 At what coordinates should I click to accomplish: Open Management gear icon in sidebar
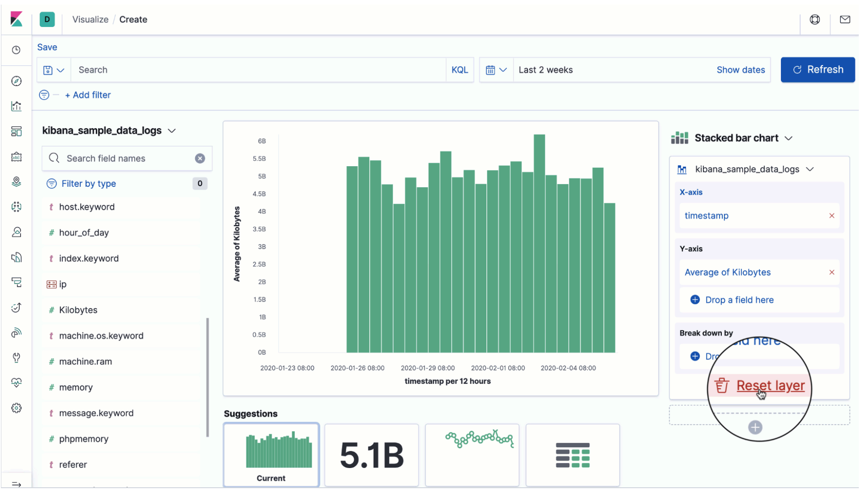(x=16, y=408)
